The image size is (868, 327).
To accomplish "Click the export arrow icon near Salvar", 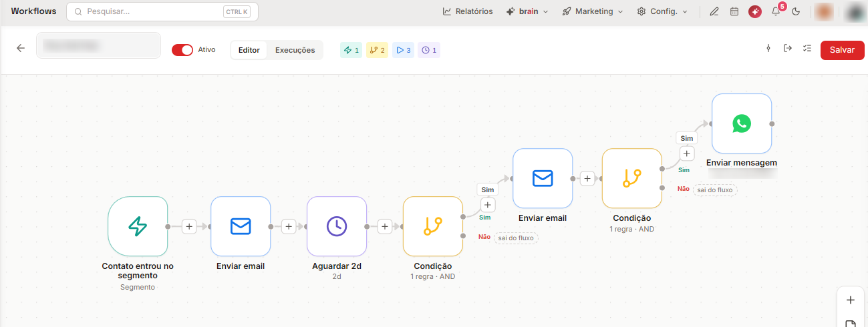I will point(788,49).
